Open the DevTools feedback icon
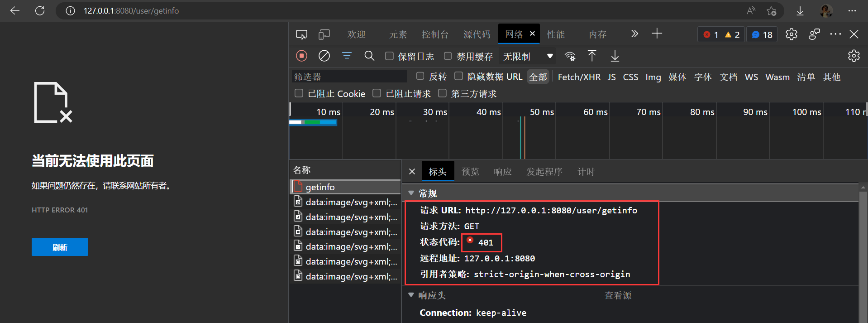Image resolution: width=868 pixels, height=323 pixels. click(814, 34)
